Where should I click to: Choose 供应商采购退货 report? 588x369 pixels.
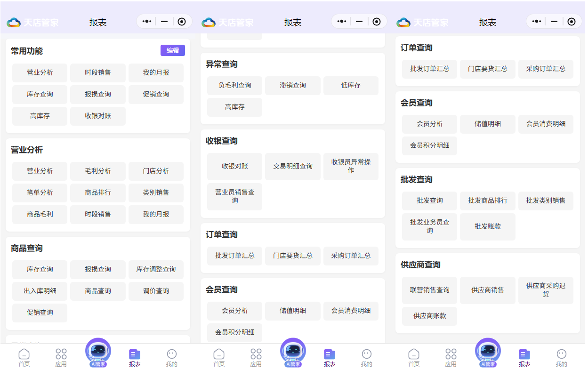pos(546,290)
